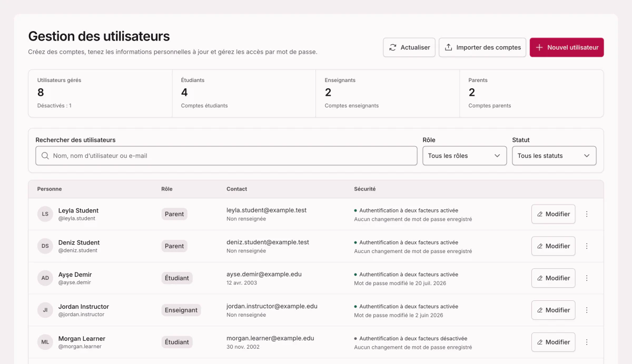Open the three-dot menu for Jordan Instructor
This screenshot has height=364, width=632.
click(x=587, y=310)
